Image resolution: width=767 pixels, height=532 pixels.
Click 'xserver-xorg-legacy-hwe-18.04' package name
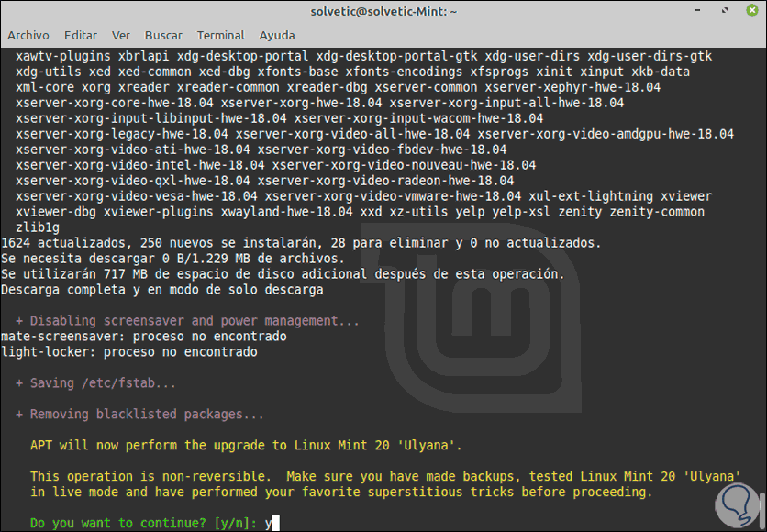122,134
